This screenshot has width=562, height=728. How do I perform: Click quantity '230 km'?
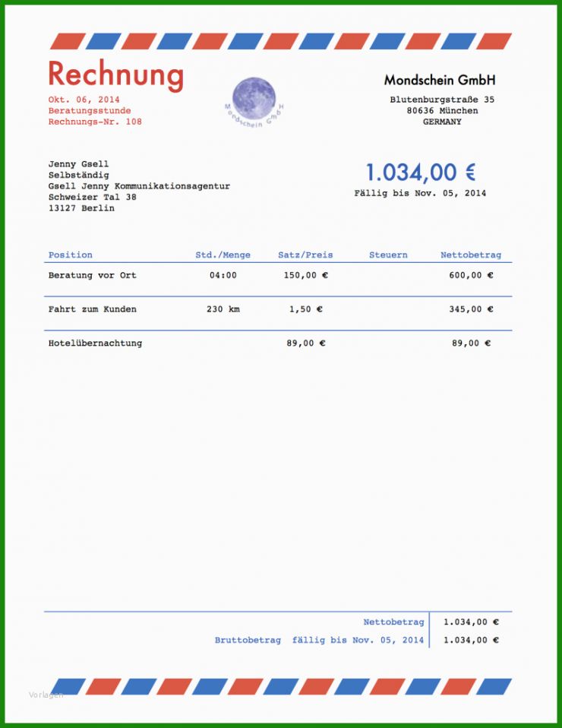(x=223, y=309)
